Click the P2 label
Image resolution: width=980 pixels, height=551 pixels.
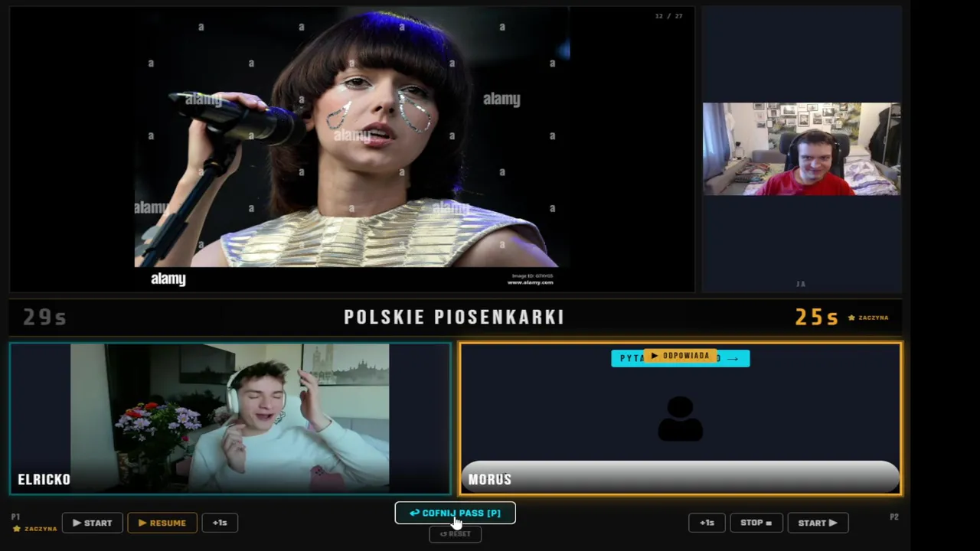pos(893,517)
